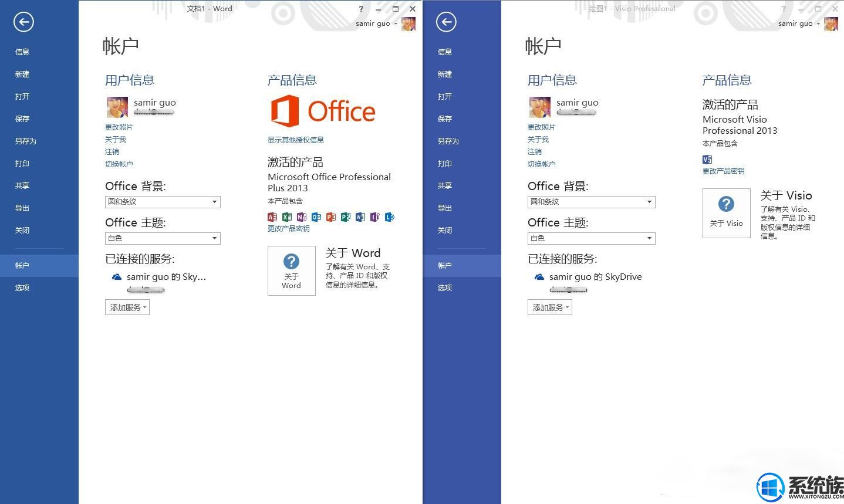
Task: Open the Office 背景 dropdown in Word
Action: pos(163,202)
